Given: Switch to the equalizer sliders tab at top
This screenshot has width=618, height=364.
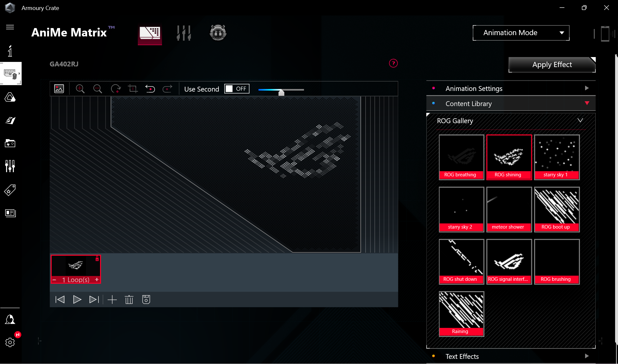Looking at the screenshot, I should [x=184, y=33].
